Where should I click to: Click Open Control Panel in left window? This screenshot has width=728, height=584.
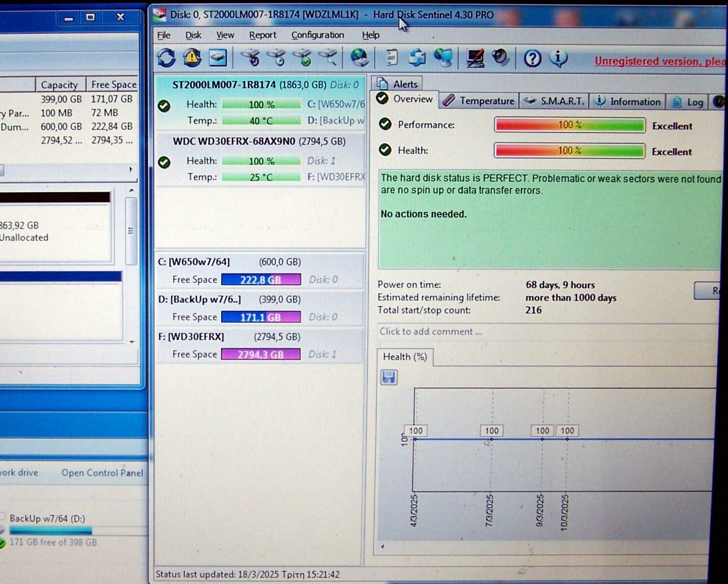[x=102, y=473]
